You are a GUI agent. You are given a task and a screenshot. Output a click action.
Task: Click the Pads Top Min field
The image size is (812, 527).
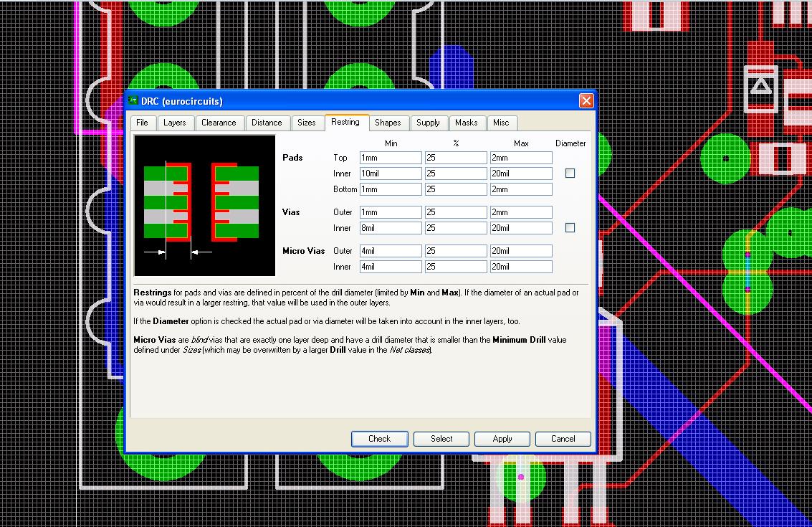pyautogui.click(x=391, y=158)
